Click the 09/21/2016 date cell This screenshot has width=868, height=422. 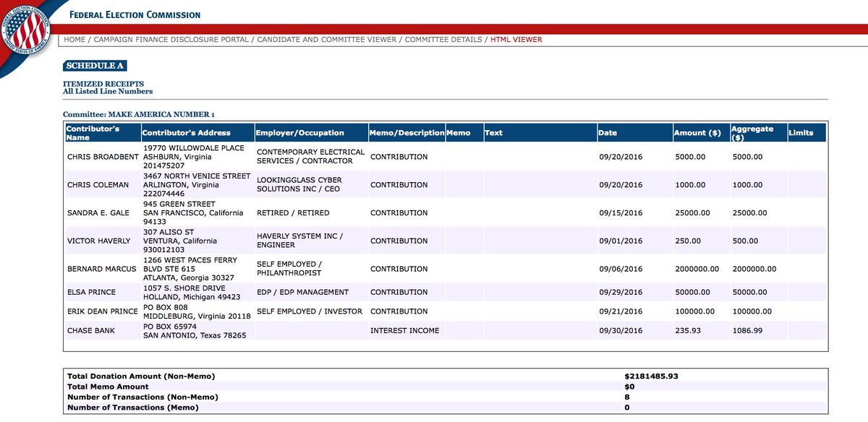(621, 311)
